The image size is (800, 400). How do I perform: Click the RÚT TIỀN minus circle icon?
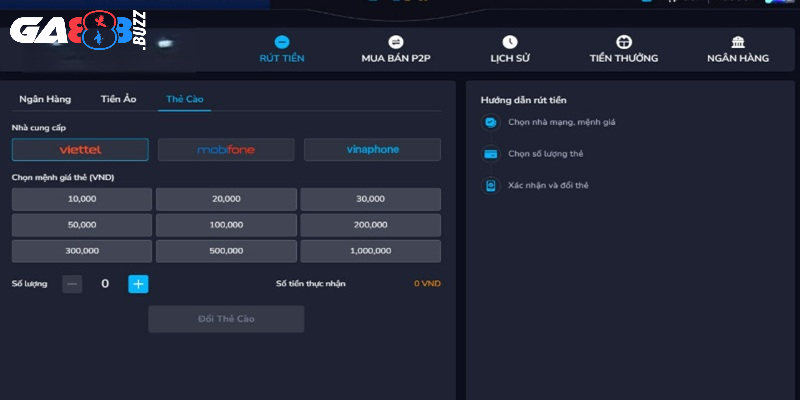coord(282,42)
